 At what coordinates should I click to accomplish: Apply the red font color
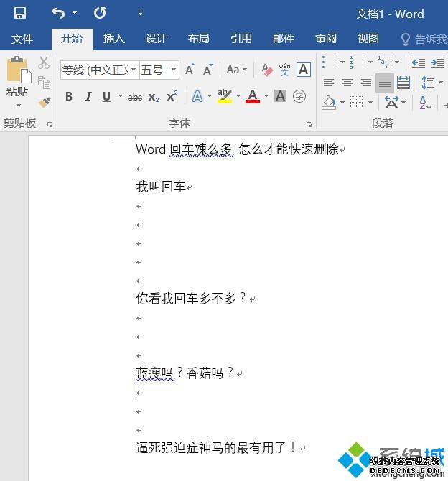point(253,96)
